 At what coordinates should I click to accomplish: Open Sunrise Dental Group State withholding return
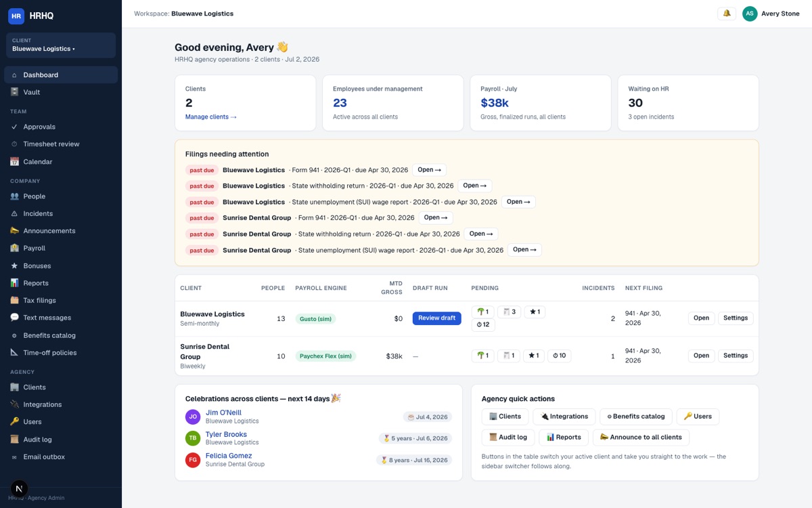[x=481, y=234]
